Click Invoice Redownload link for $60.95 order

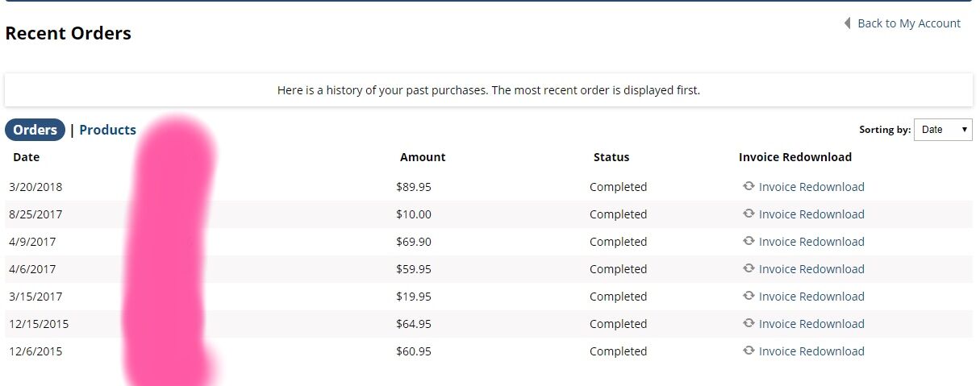pos(811,351)
